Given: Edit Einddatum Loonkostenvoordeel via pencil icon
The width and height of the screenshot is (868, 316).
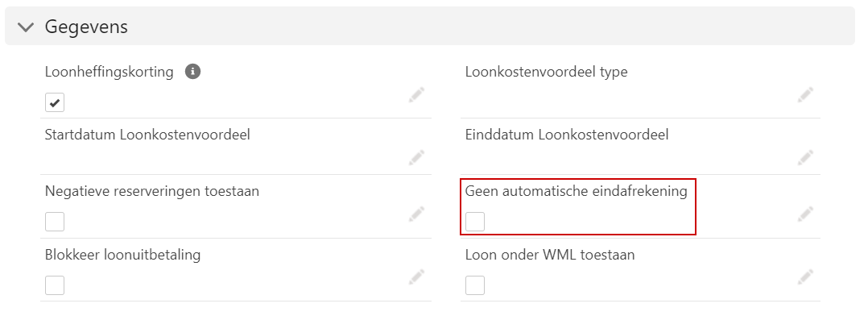Looking at the screenshot, I should click(805, 157).
